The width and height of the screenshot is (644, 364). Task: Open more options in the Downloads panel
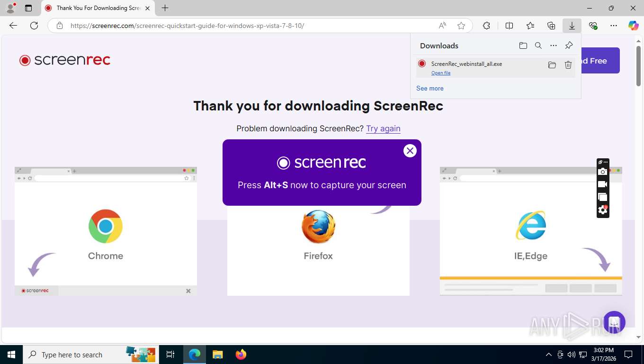pos(553,45)
